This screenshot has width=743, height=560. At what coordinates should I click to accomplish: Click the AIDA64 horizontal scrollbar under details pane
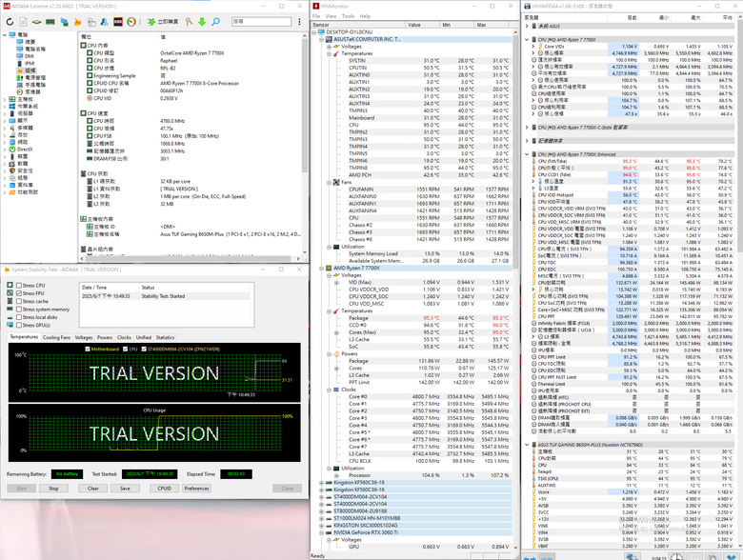pos(190,259)
